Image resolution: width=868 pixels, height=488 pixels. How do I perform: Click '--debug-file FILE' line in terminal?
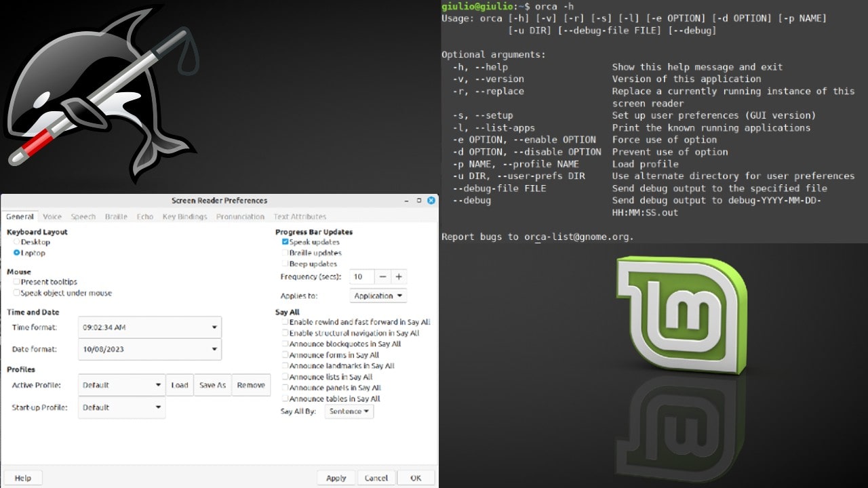click(x=499, y=188)
